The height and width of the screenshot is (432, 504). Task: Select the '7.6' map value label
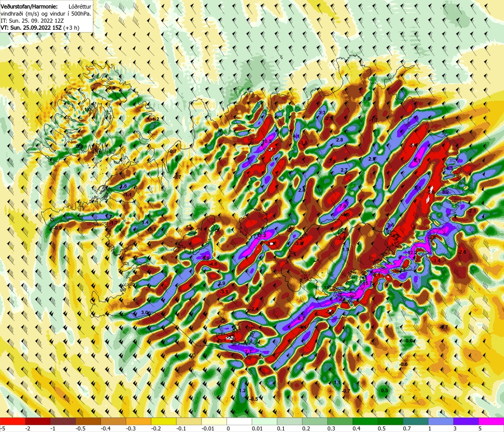(x=343, y=206)
